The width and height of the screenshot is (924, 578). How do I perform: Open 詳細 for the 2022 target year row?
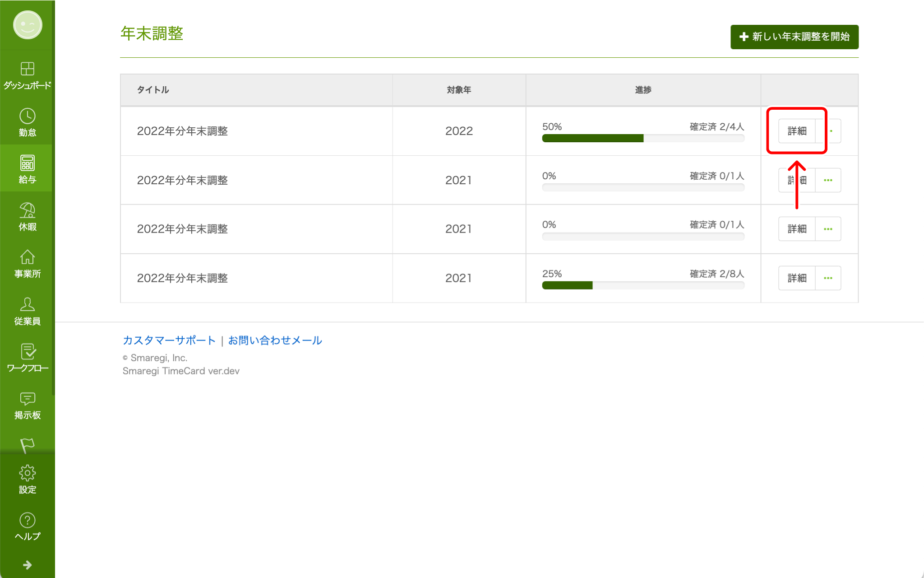coord(797,131)
